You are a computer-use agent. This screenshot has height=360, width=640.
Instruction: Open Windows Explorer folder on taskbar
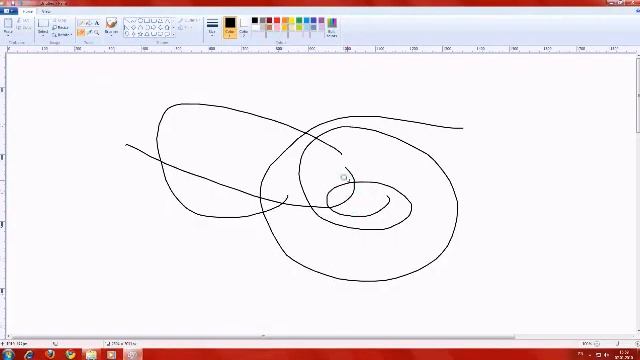tap(91, 354)
